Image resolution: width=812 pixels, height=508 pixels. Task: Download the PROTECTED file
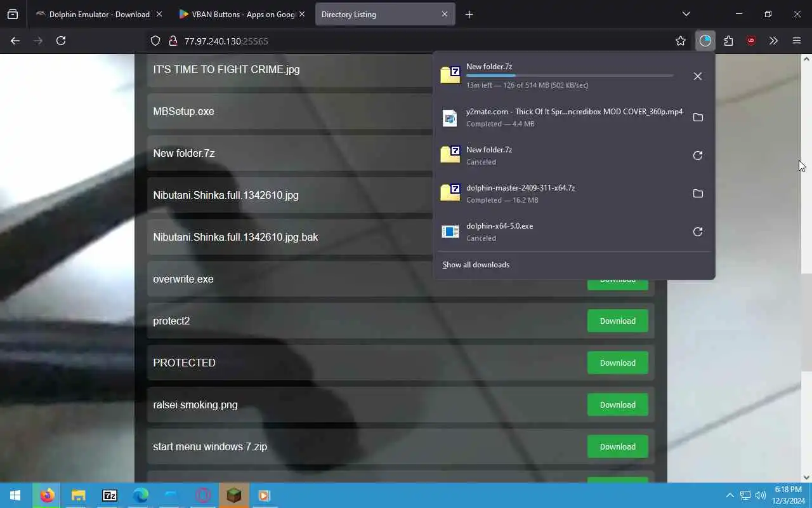point(618,363)
